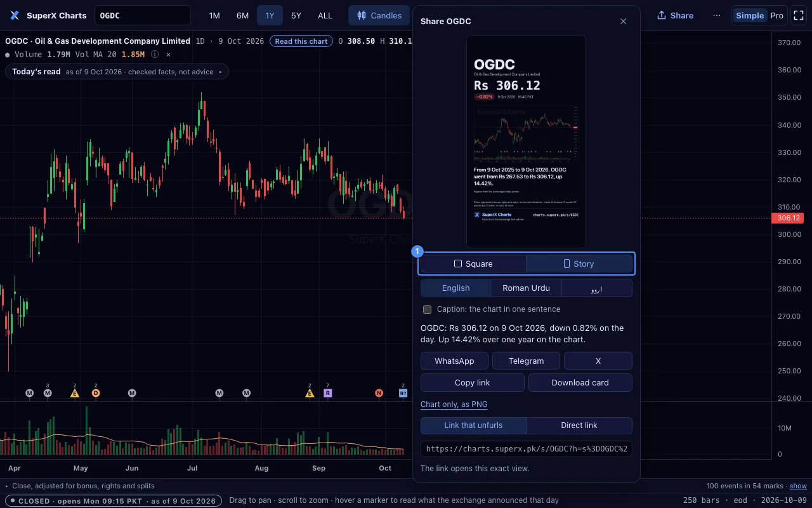This screenshot has height=508, width=812.
Task: Focus the OGDC symbol search field
Action: [143, 15]
